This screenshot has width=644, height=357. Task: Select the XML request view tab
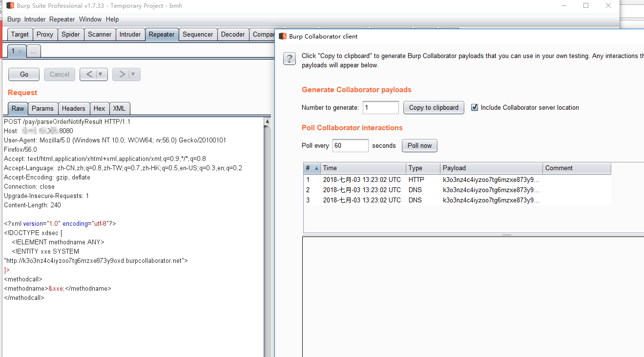pos(119,108)
